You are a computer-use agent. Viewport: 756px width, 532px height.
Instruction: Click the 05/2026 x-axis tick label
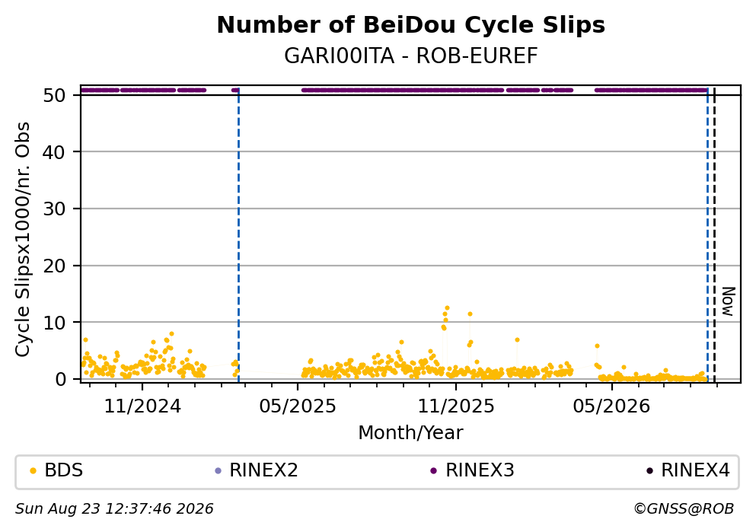[611, 406]
